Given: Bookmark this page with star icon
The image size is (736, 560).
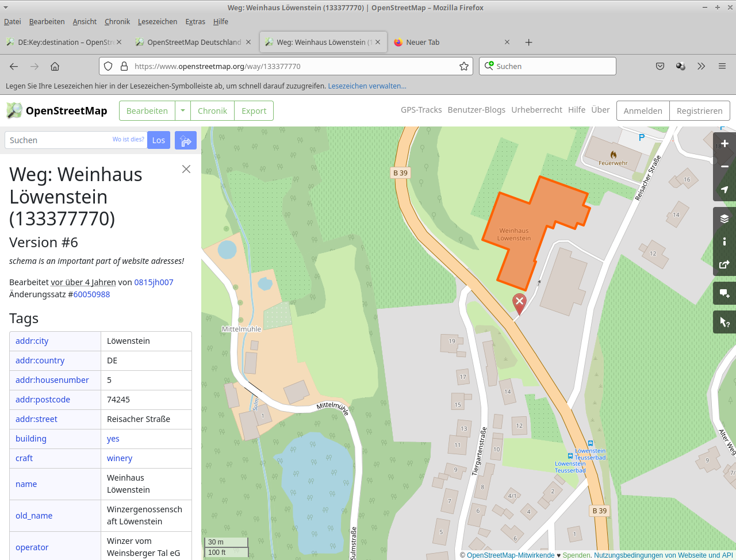Looking at the screenshot, I should pos(463,66).
